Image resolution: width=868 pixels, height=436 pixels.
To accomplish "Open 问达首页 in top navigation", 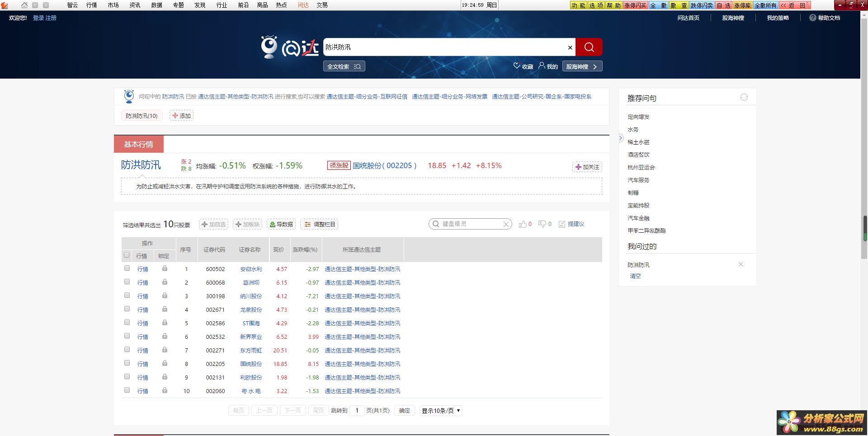I will click(688, 18).
